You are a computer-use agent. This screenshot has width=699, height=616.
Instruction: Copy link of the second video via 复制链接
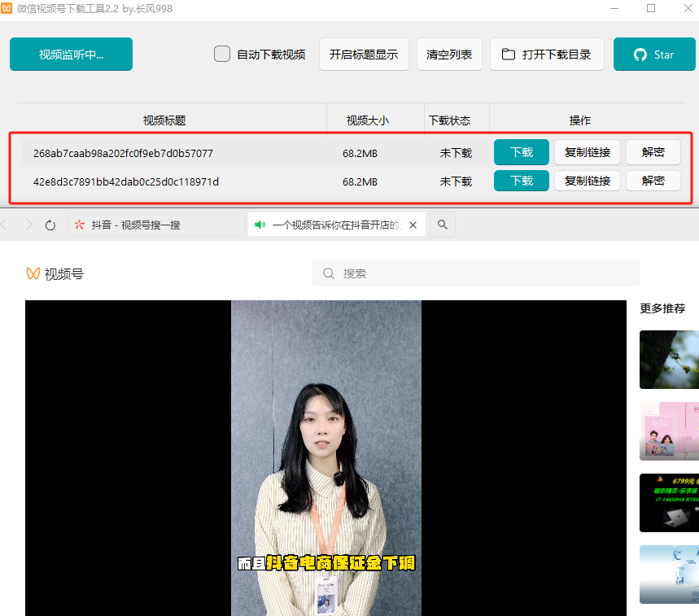tap(587, 181)
